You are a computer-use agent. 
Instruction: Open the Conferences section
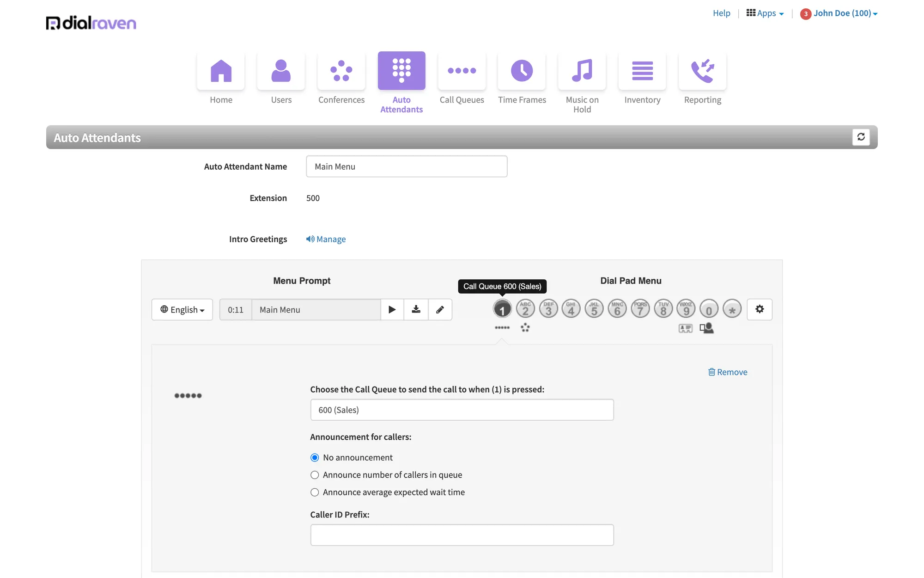(x=341, y=71)
